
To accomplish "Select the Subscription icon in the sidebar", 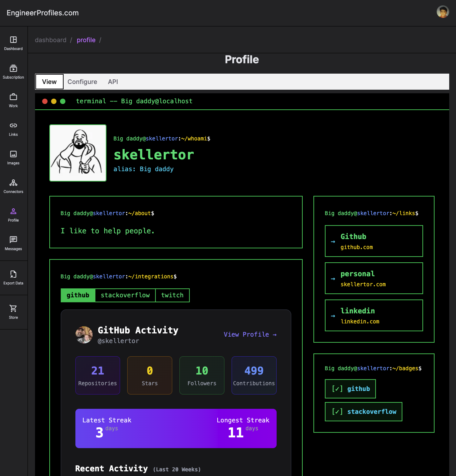I will click(x=13, y=68).
